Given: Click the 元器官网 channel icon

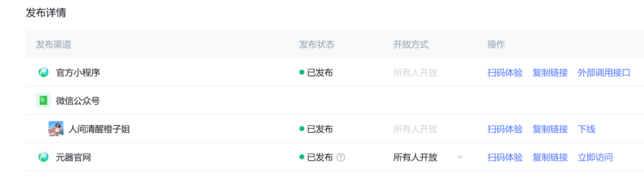Looking at the screenshot, I should [x=43, y=157].
